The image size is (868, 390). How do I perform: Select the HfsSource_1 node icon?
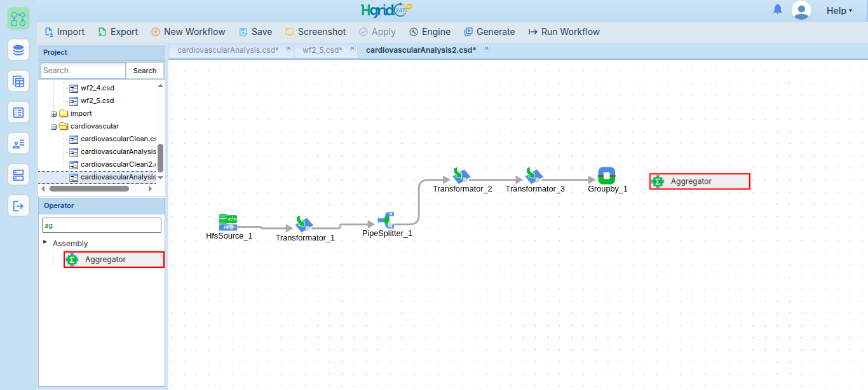[x=228, y=222]
